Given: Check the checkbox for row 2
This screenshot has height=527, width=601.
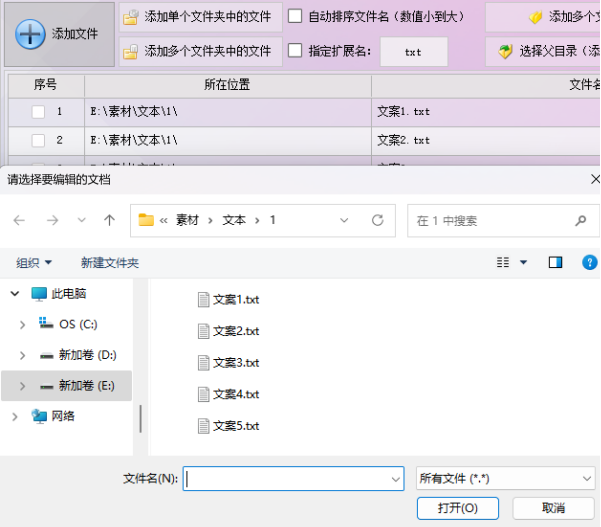Looking at the screenshot, I should [x=38, y=141].
